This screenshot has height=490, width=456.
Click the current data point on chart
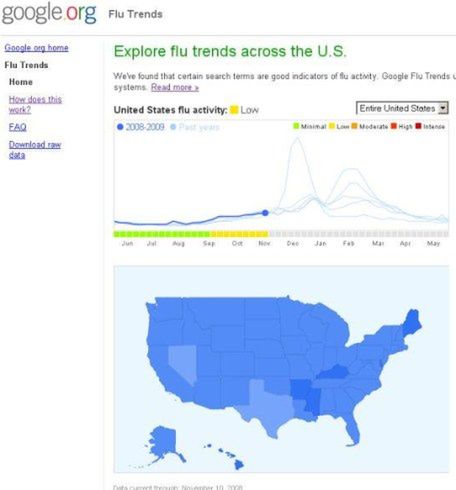[265, 213]
